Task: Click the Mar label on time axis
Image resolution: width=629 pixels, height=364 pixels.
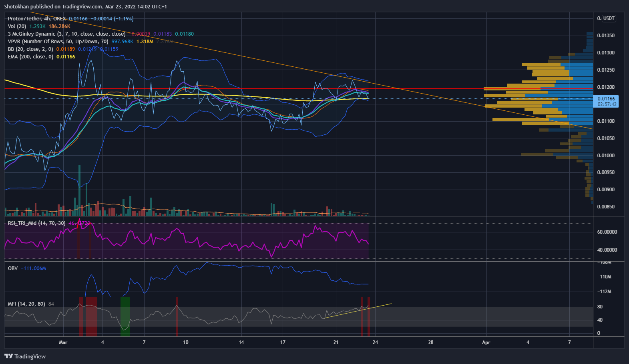Action: (x=63, y=342)
